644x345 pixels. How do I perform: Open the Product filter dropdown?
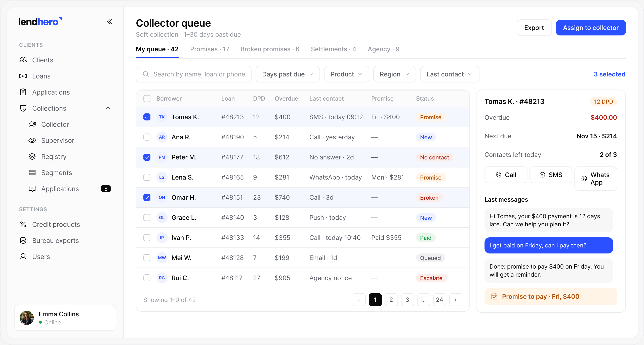point(346,74)
